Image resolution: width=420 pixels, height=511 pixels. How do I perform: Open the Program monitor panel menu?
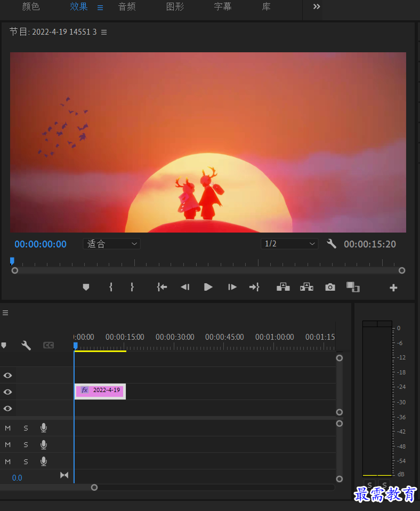click(x=104, y=32)
